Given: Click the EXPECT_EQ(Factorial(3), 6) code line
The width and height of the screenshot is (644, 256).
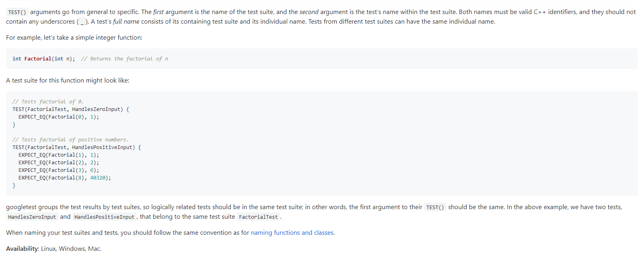Looking at the screenshot, I should tap(58, 170).
